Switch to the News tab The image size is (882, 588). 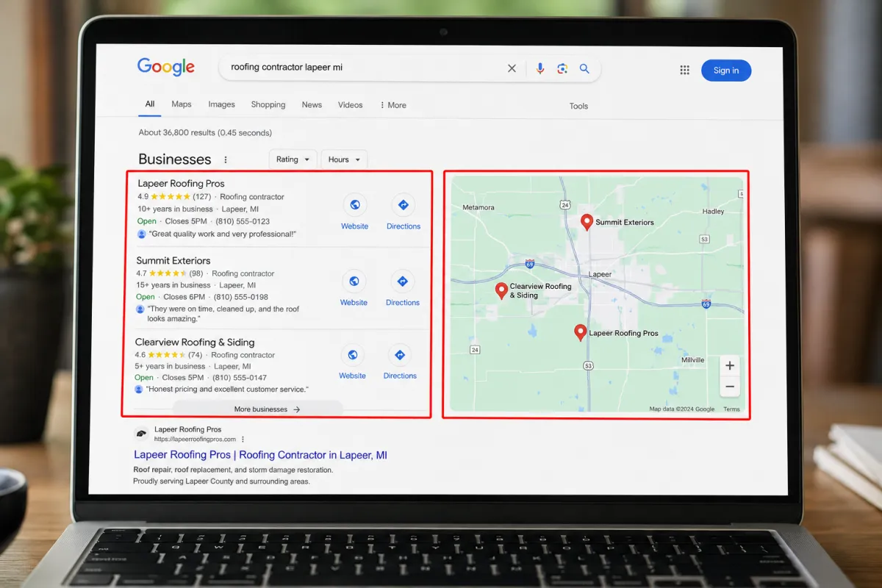[x=312, y=105]
